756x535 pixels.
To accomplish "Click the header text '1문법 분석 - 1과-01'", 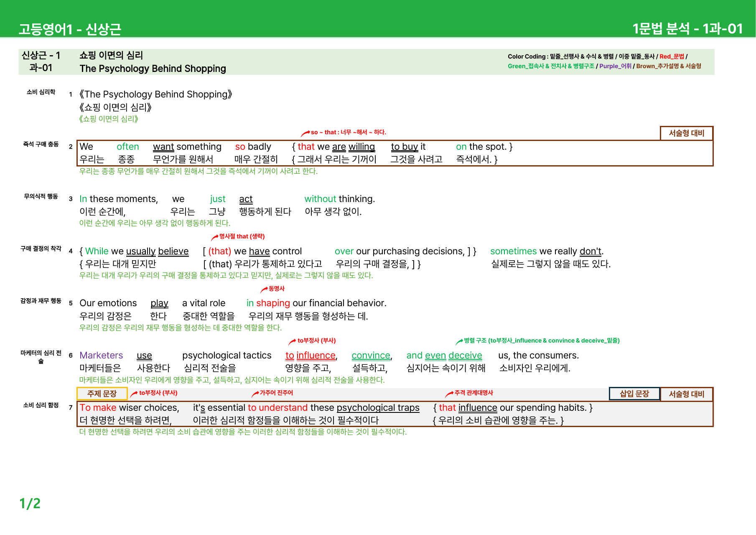I will tap(687, 28).
